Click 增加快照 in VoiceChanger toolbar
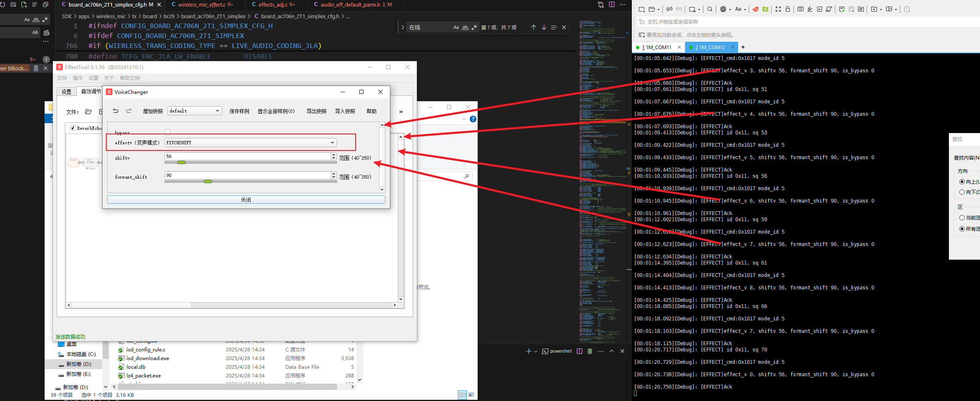The height and width of the screenshot is (401, 980). coord(153,111)
